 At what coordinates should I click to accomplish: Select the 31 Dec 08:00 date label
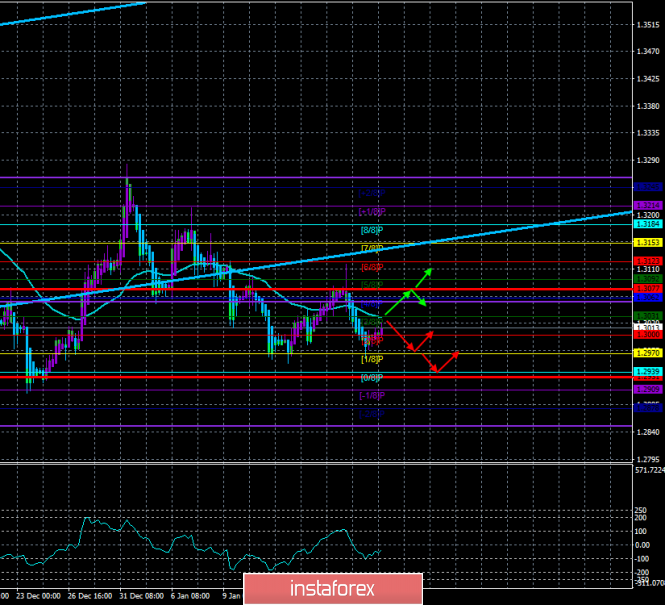coord(141,596)
